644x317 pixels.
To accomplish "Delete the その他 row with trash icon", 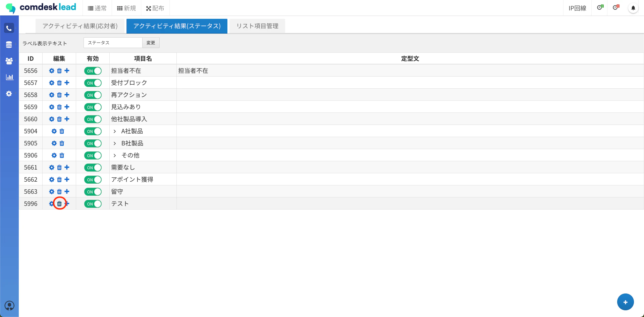I will pyautogui.click(x=62, y=155).
